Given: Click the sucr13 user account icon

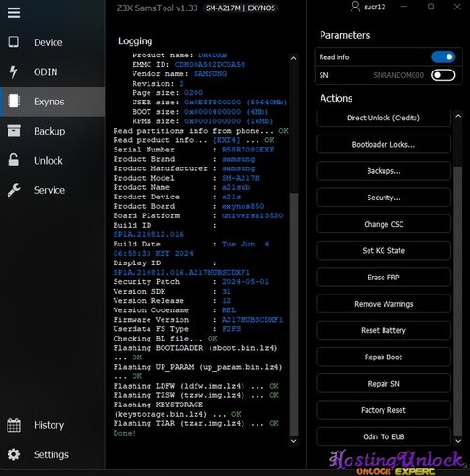Looking at the screenshot, I should 355,7.
